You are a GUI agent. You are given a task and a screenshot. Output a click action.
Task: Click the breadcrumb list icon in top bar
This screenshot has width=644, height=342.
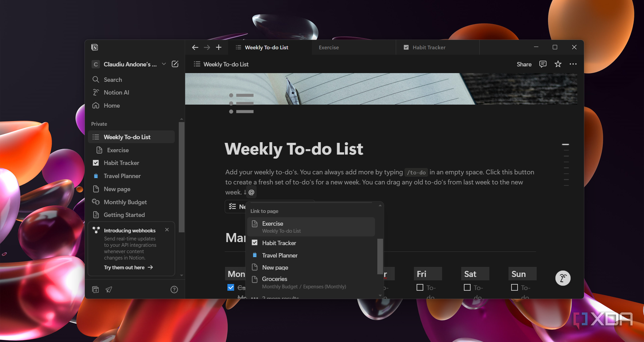click(197, 64)
